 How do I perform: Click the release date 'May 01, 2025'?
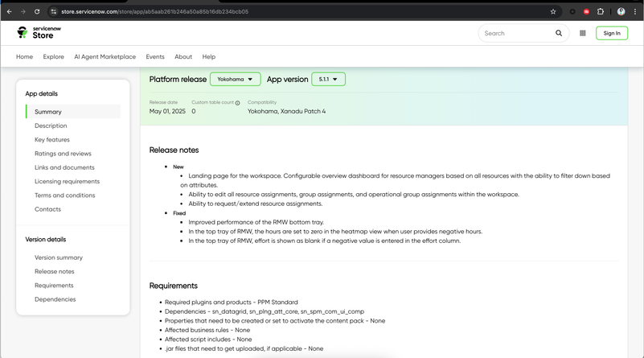point(167,111)
